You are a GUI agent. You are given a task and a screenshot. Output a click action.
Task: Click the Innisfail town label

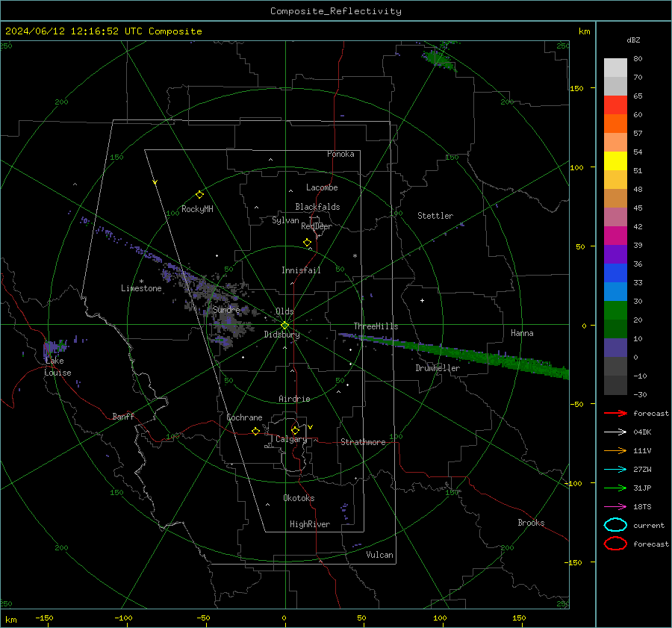301,270
